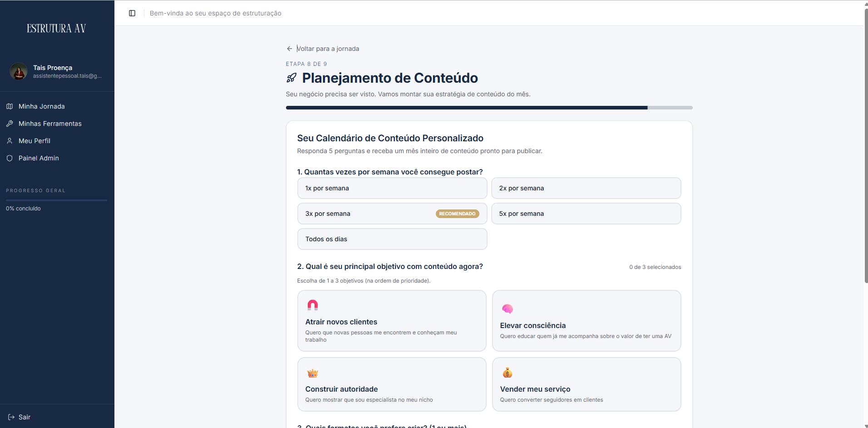Toggle the sidebar panel icon

[x=132, y=13]
